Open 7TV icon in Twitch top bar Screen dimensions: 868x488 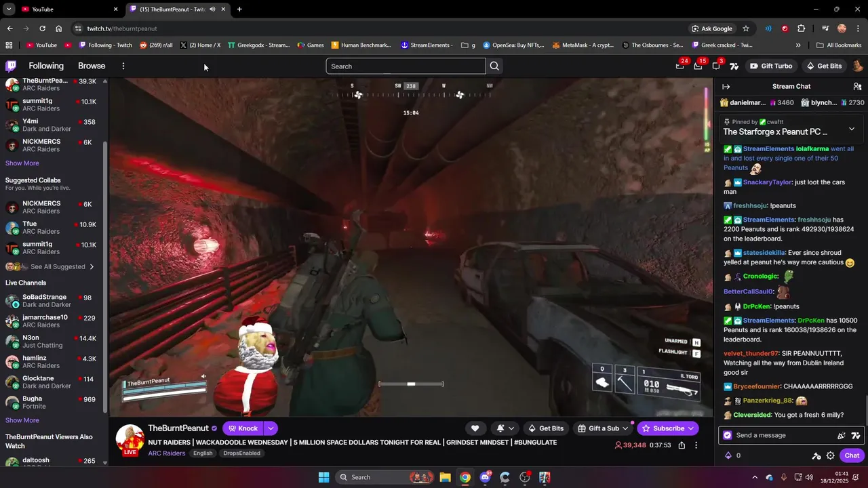(734, 66)
